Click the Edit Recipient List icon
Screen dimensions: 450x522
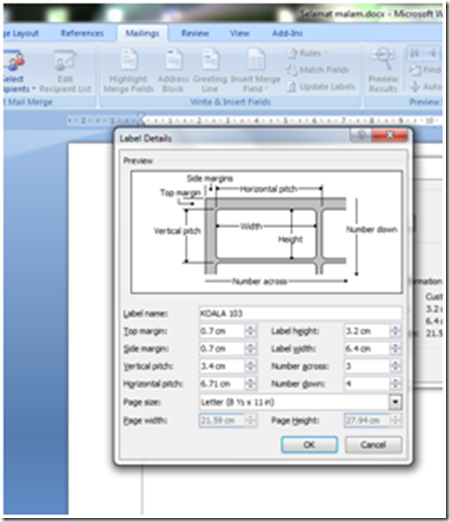click(65, 60)
